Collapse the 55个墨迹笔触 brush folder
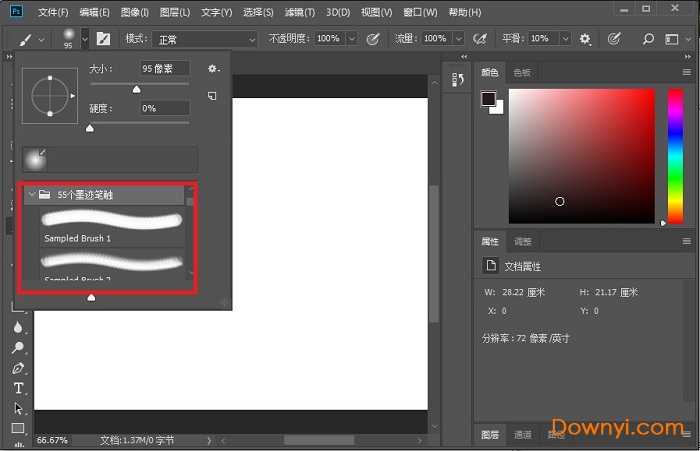 point(31,195)
